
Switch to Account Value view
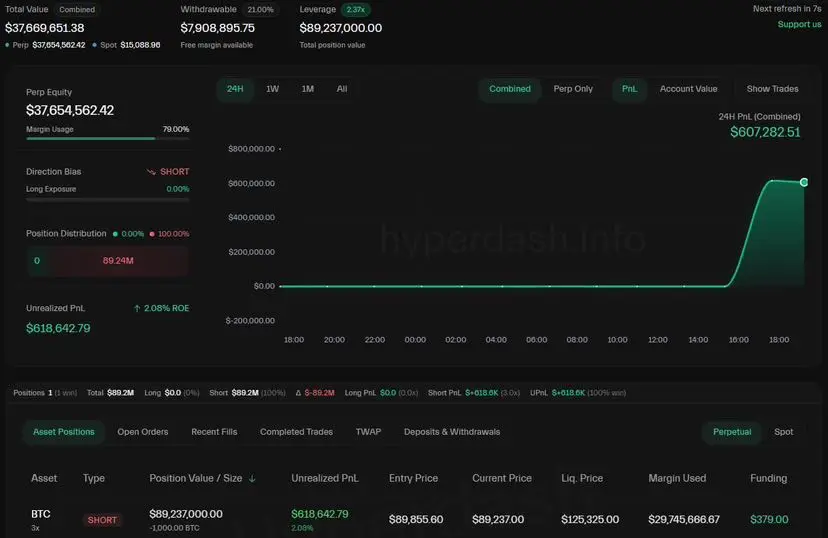688,89
